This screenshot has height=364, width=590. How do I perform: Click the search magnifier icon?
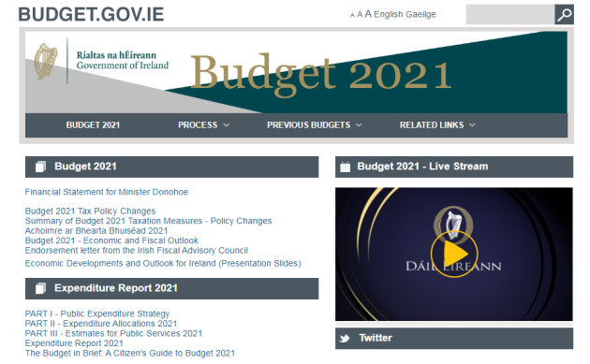pyautogui.click(x=564, y=15)
